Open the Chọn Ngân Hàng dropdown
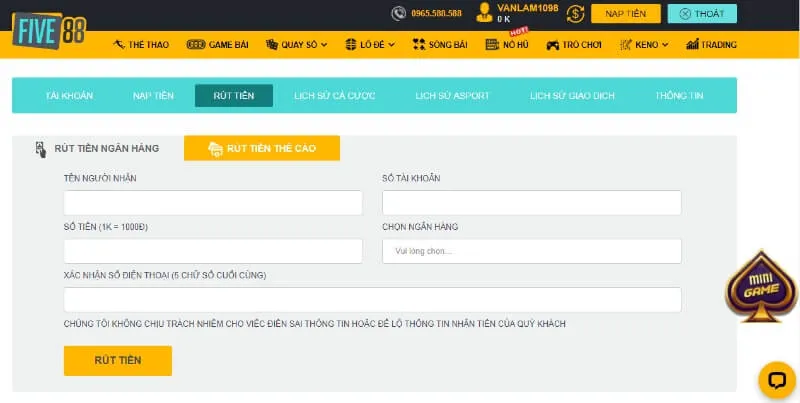 click(x=531, y=251)
